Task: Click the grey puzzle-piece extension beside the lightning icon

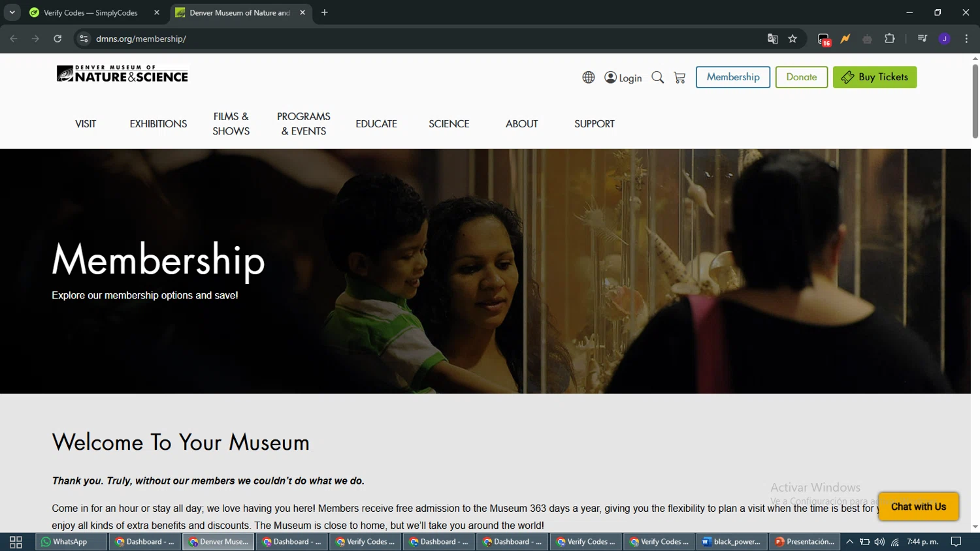Action: coord(868,39)
